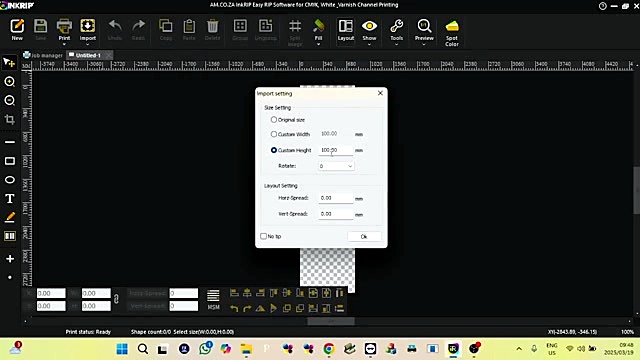This screenshot has width=640, height=360.
Task: Open WhatsApp from the taskbar
Action: (205, 349)
